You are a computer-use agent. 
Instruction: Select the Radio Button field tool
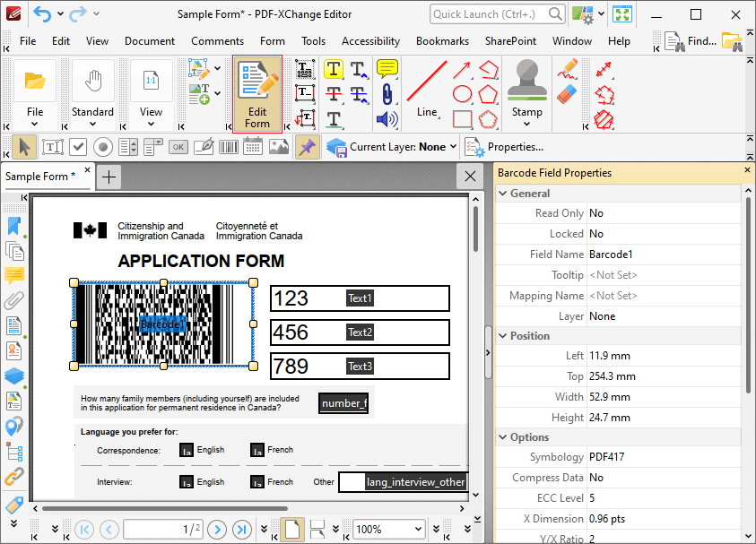(103, 147)
